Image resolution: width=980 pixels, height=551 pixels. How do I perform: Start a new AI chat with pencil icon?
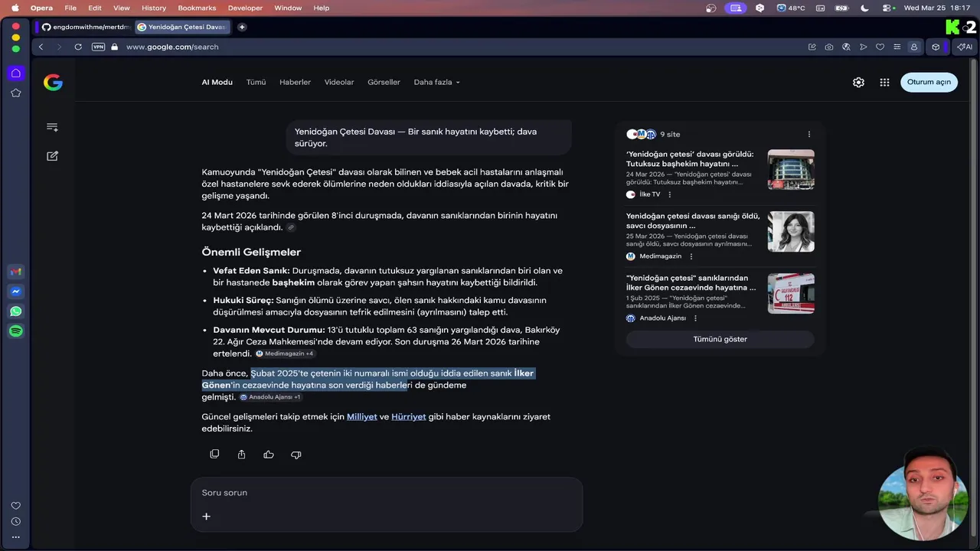pos(52,156)
